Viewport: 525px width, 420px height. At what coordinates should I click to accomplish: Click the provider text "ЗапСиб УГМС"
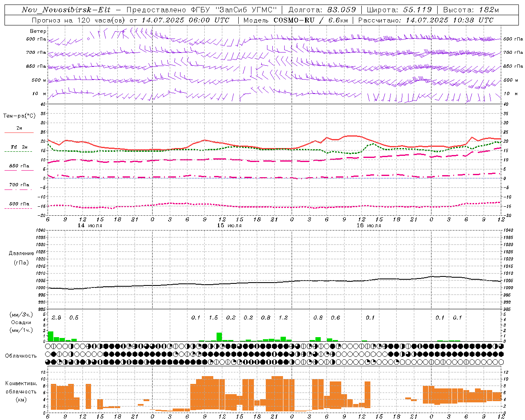246,10
